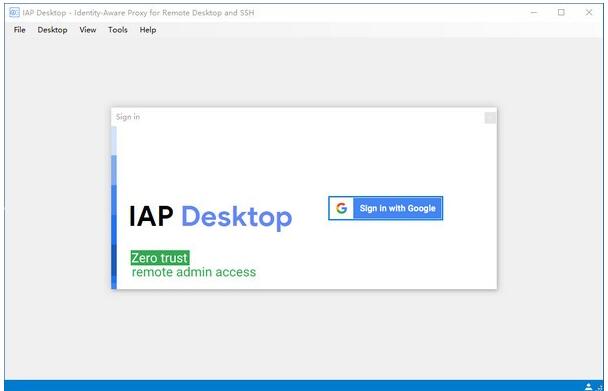608x391 pixels.
Task: Close the IAP Desktop main window
Action: pos(589,12)
